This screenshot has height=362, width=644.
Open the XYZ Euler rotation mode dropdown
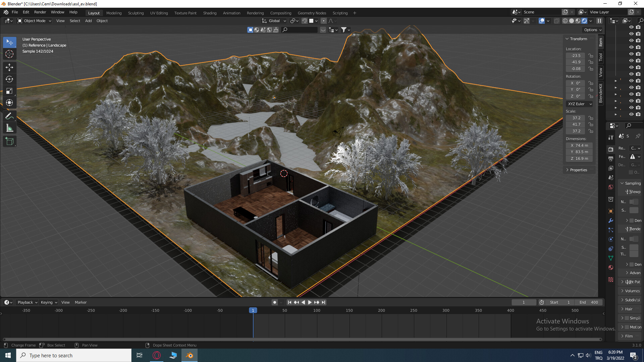(580, 104)
